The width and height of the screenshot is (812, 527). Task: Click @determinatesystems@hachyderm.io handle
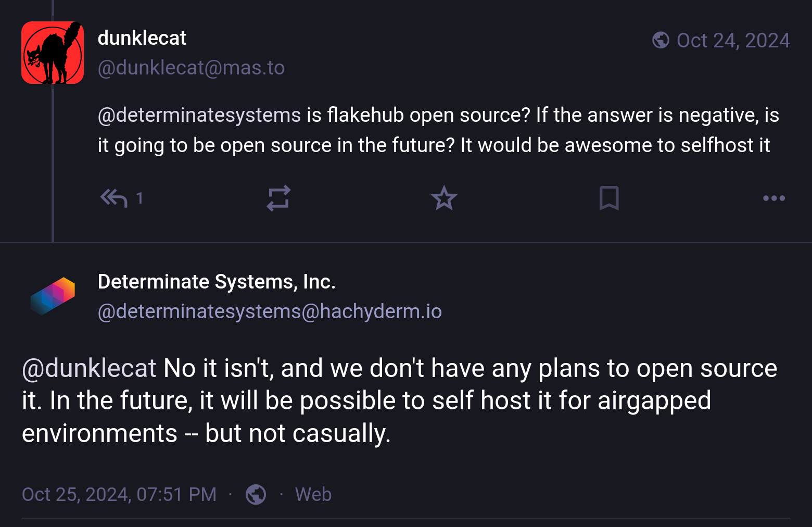270,311
